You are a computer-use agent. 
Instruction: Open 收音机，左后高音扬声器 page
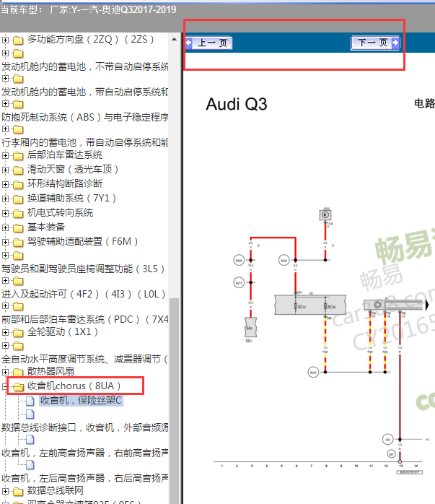click(84, 478)
